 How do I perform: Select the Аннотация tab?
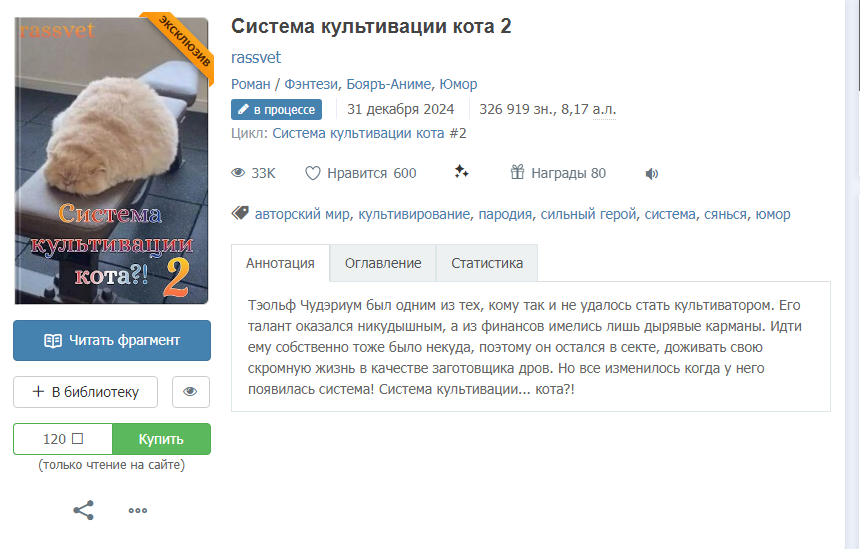[280, 263]
